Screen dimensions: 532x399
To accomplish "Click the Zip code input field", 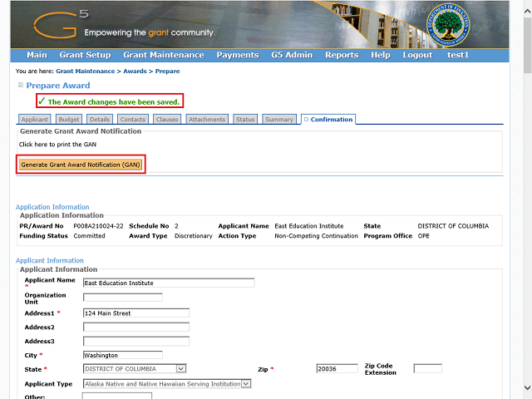I will [337, 369].
